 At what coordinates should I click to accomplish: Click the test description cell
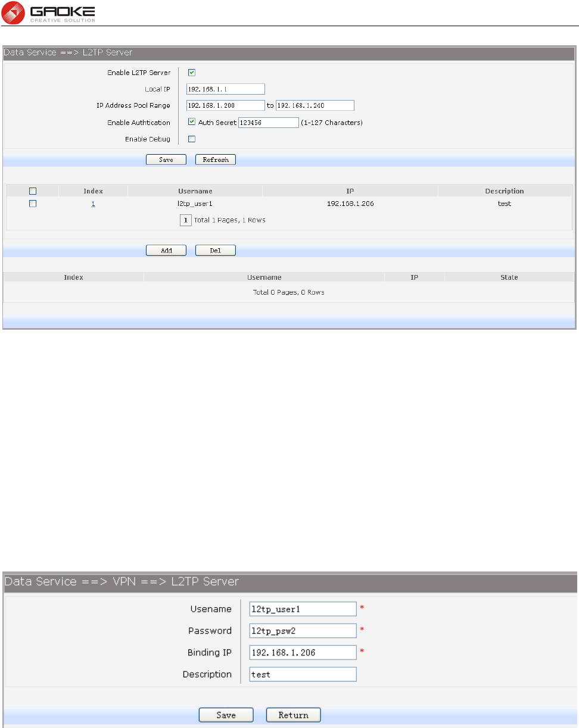point(505,204)
